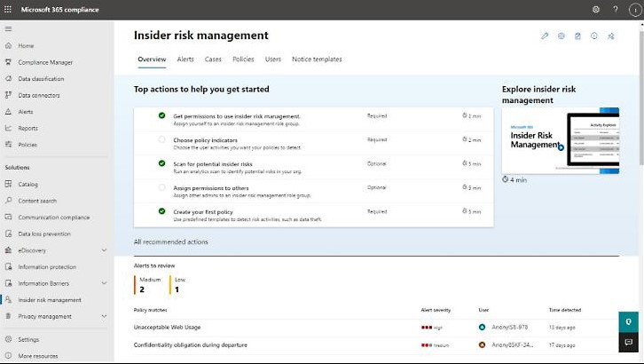
Task: Click the dark chat feedback button
Action: pyautogui.click(x=628, y=342)
